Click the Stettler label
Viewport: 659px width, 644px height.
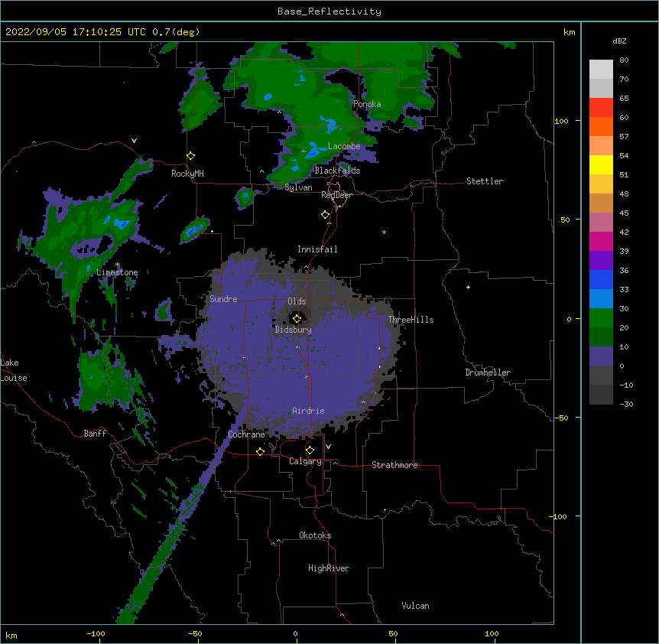pos(485,181)
